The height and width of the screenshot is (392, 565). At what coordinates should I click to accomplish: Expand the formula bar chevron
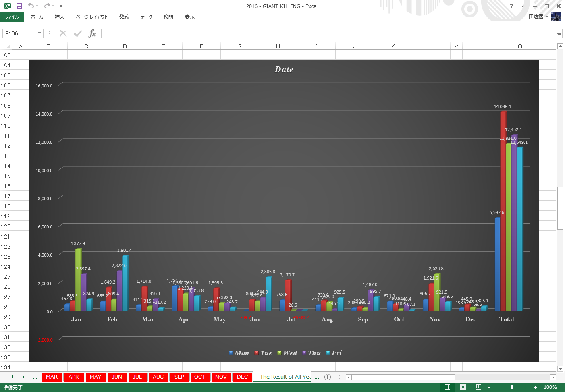click(559, 34)
